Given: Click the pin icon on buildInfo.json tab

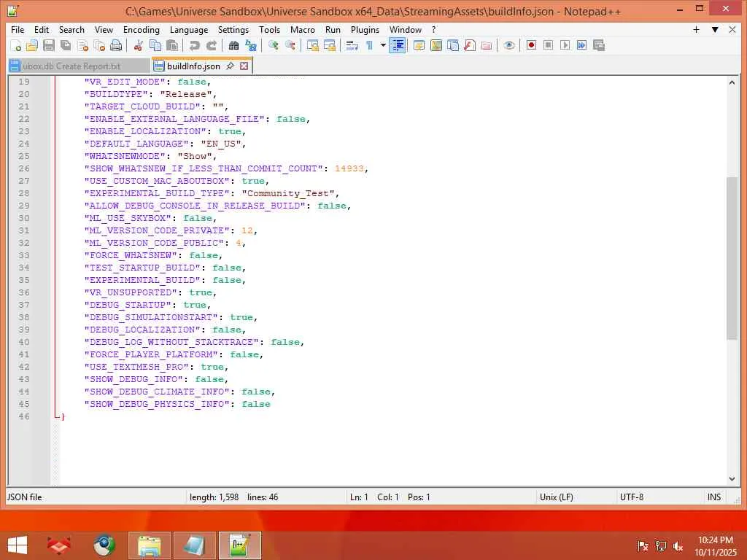Looking at the screenshot, I should (x=230, y=66).
